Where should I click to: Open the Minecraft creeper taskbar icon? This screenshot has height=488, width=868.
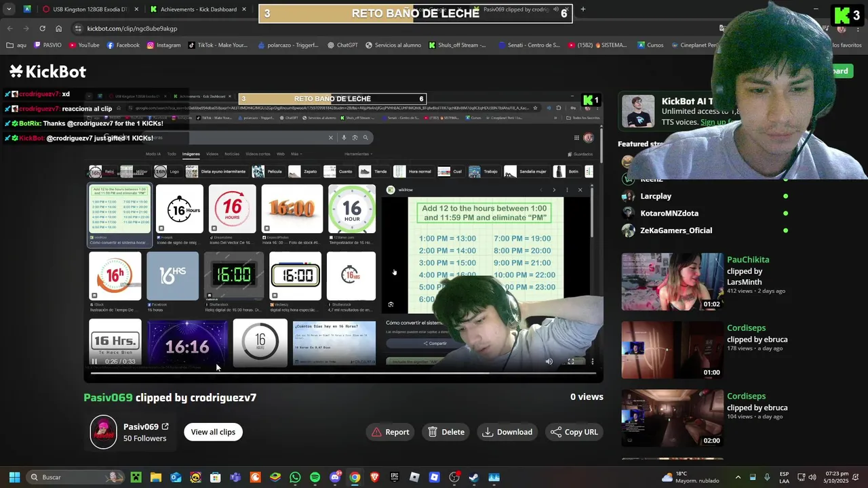tap(136, 477)
